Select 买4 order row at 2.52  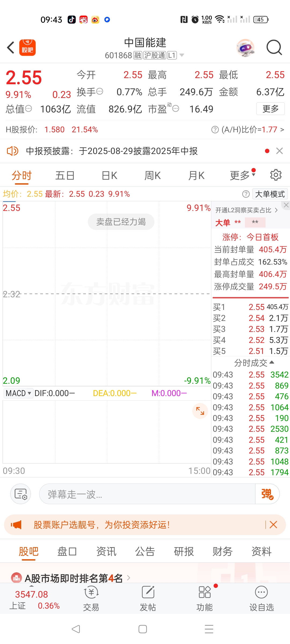251,340
